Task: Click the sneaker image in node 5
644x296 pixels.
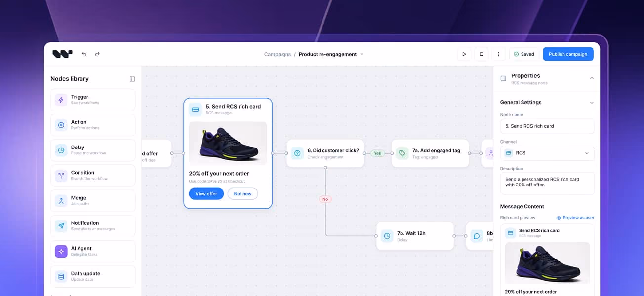Action: pyautogui.click(x=228, y=144)
